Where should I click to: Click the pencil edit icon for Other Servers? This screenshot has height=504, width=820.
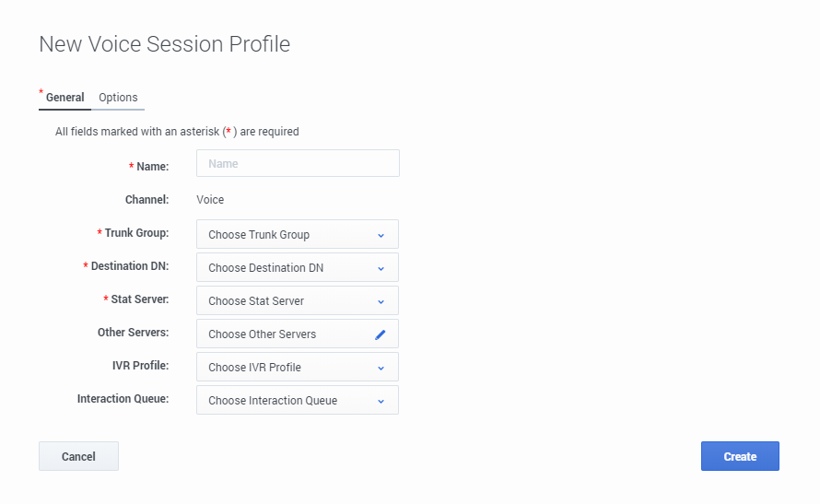(380, 334)
